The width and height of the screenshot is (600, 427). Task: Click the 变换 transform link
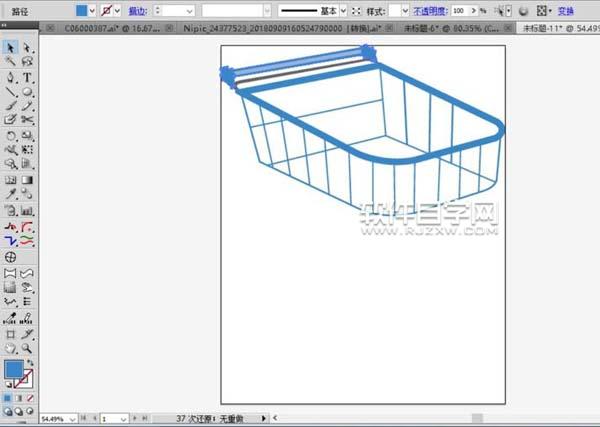point(566,9)
